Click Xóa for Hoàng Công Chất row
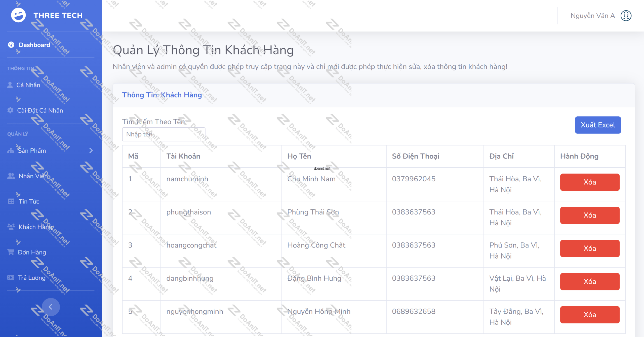Viewport: 644px width, 337px height. click(x=590, y=248)
